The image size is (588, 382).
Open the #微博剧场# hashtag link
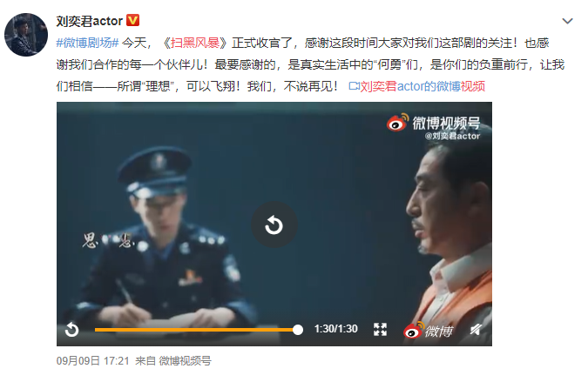click(x=87, y=43)
